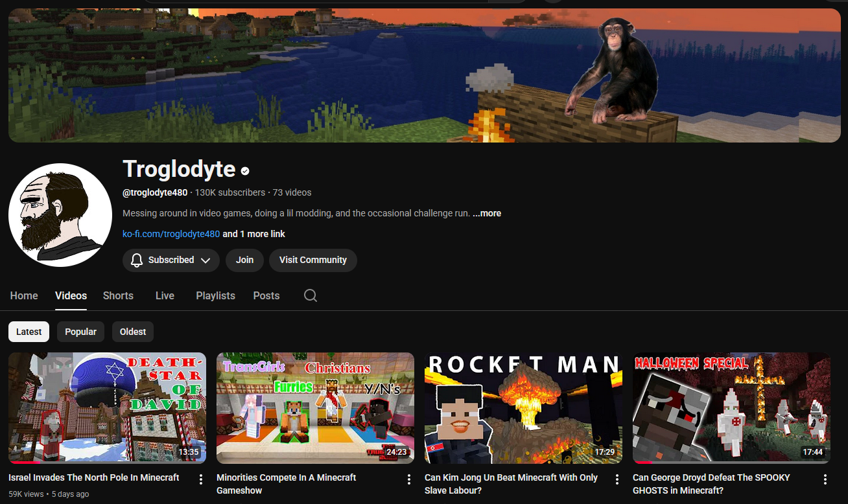Screen dimensions: 848x504
Task: Select the Oldest sort chip
Action: tap(133, 332)
